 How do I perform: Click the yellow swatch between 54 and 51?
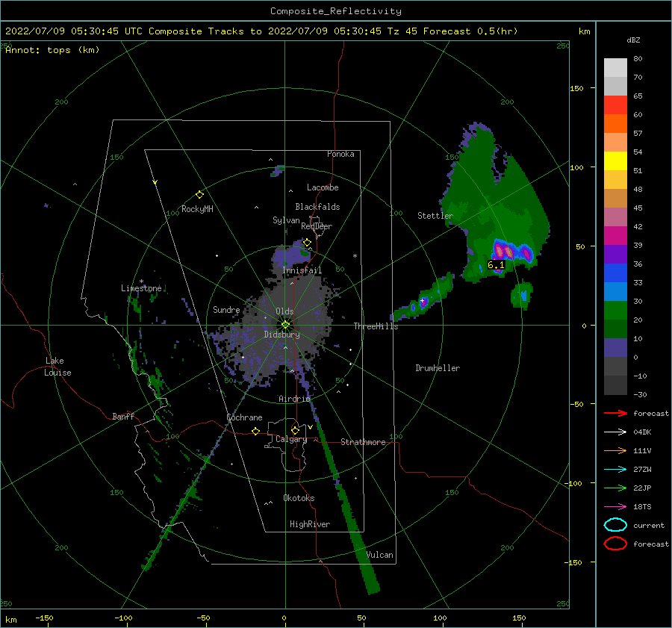point(615,161)
